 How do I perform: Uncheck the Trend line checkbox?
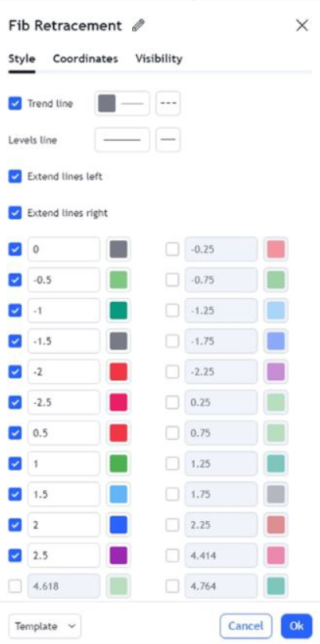coord(15,103)
